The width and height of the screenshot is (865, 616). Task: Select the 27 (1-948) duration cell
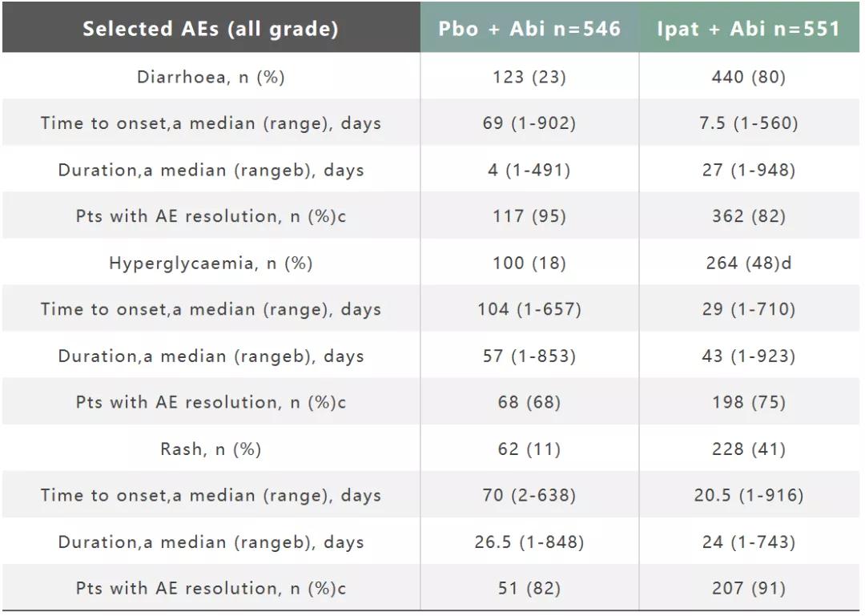[x=748, y=170]
